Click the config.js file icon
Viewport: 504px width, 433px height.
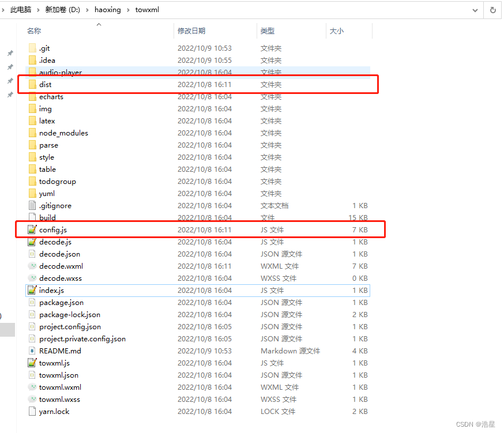tap(32, 230)
